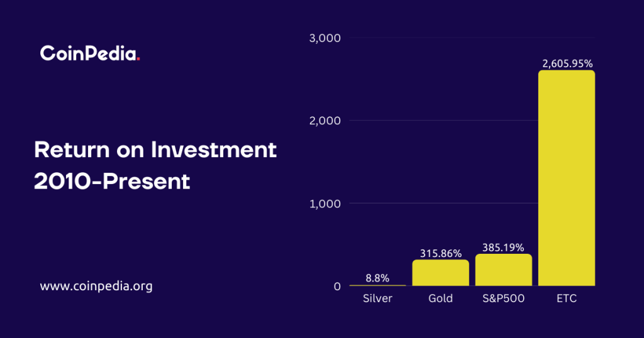644x338 pixels.
Task: Click the 3,000 y-axis tick label
Action: [325, 38]
